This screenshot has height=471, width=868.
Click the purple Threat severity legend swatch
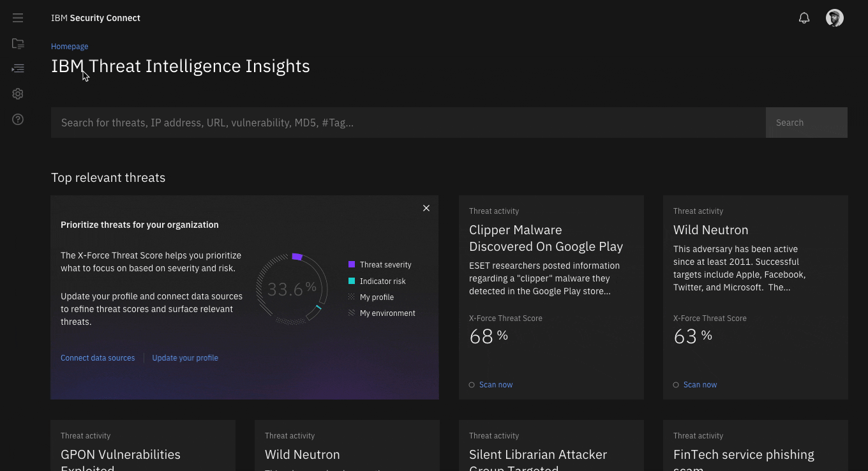tap(352, 264)
